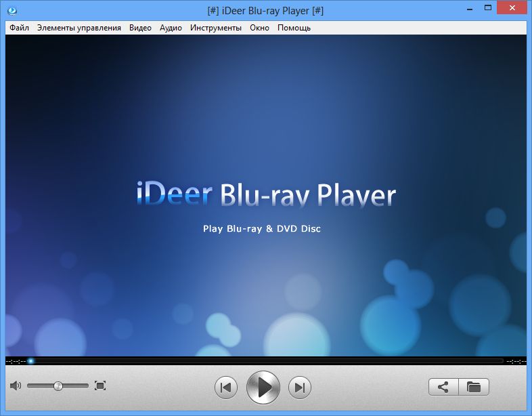Click the glowing playhead at seek bar start
532x416 pixels.
pos(31,361)
